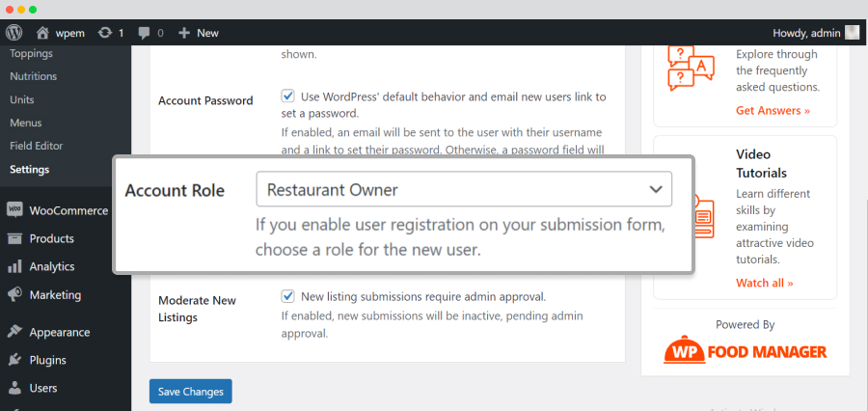Open the Account Role dropdown

pyautogui.click(x=464, y=189)
